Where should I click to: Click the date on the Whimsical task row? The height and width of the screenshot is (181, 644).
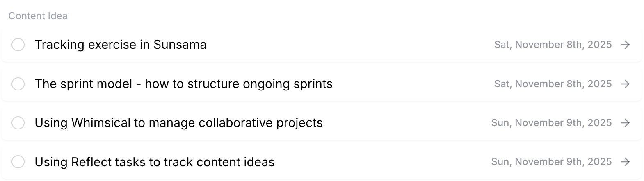pyautogui.click(x=551, y=123)
